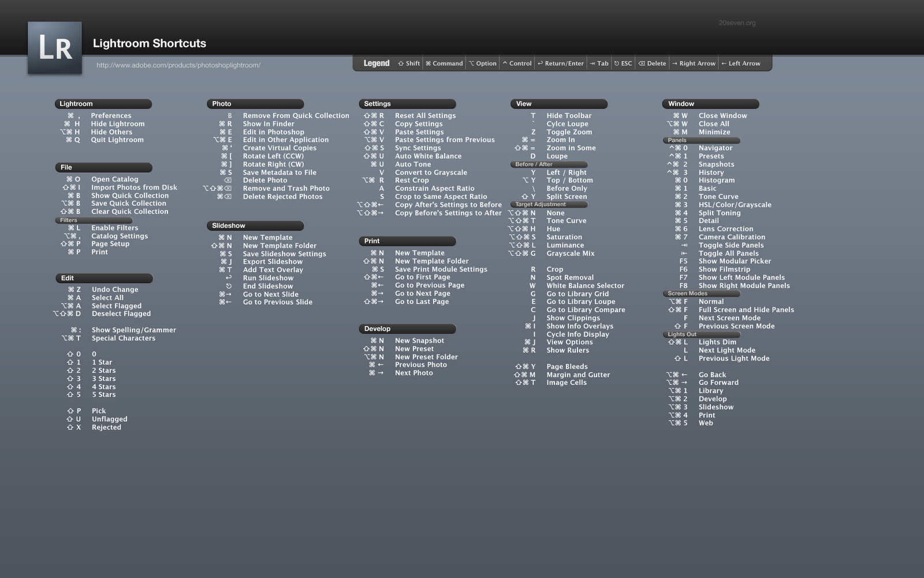Click the 'Preferences' shortcut row
The image size is (924, 578).
(x=99, y=116)
